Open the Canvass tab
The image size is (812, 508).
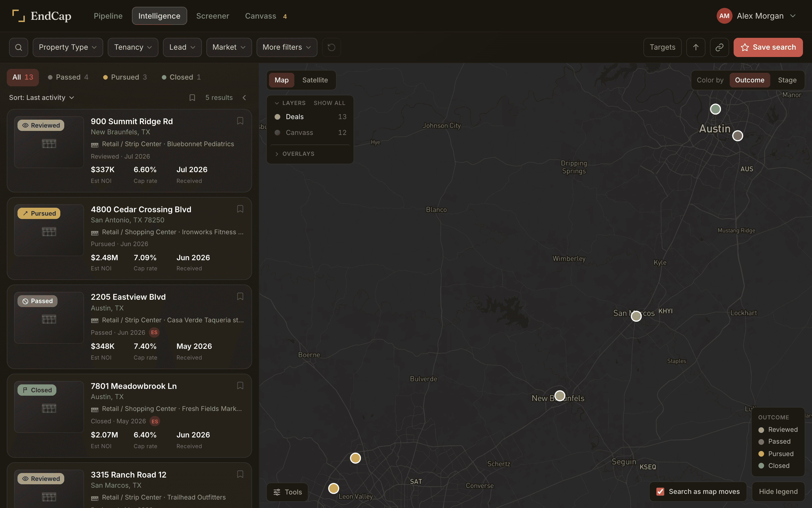tap(266, 16)
